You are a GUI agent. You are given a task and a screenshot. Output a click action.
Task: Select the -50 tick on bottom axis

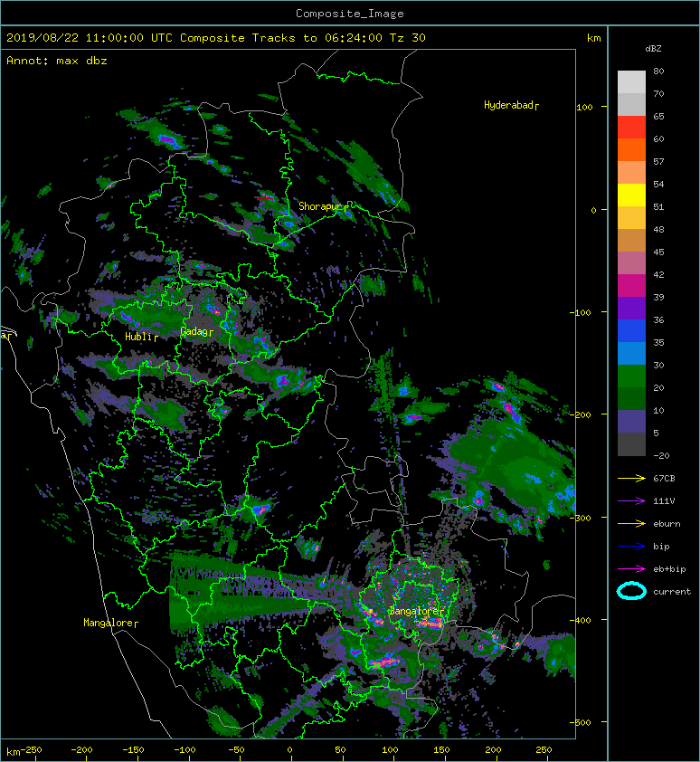click(236, 750)
